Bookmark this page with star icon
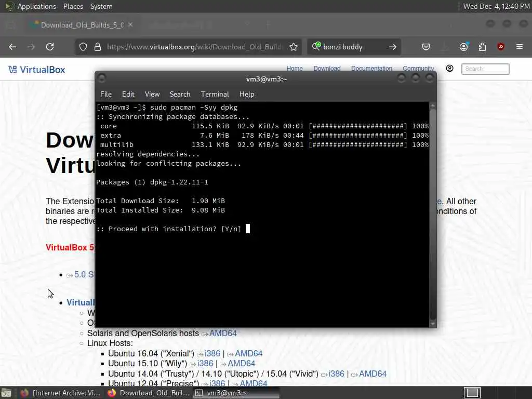Screen dimensions: 532x399 pyautogui.click(x=294, y=47)
